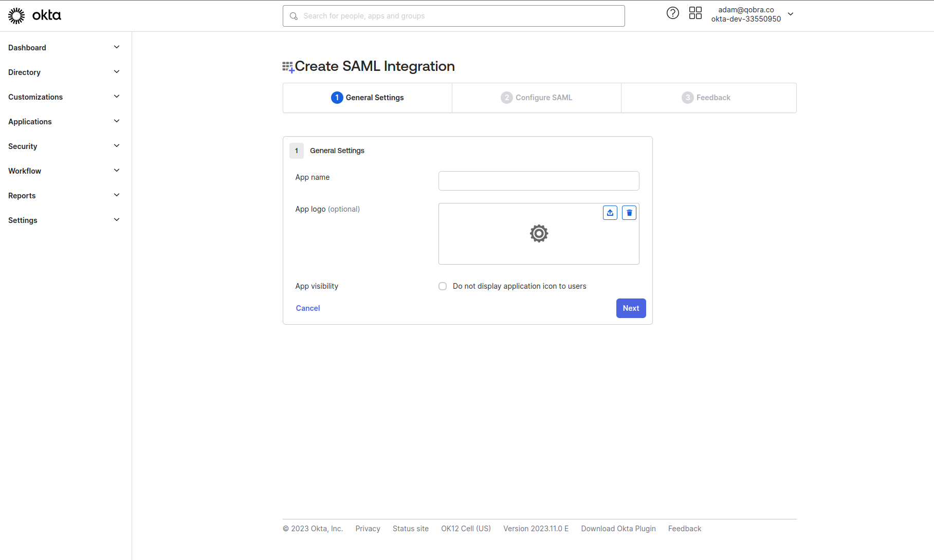The image size is (934, 560).
Task: Expand the Workflow chevron
Action: [117, 171]
